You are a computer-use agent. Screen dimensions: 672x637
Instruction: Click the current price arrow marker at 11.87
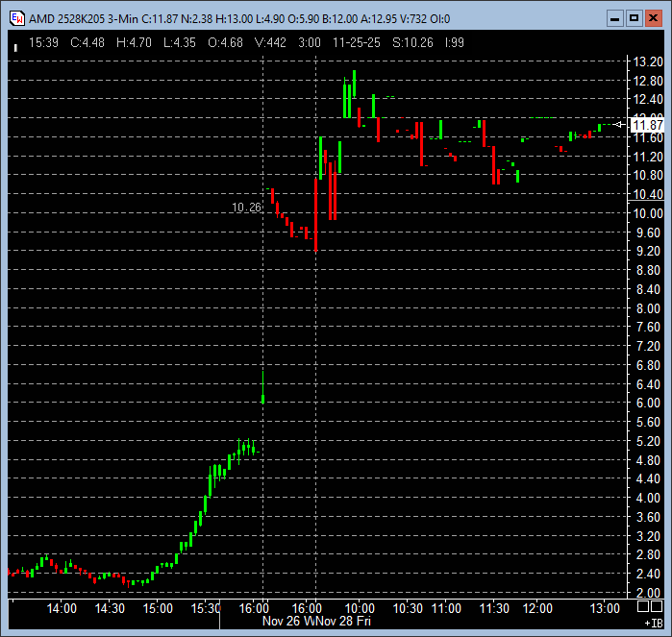[619, 125]
